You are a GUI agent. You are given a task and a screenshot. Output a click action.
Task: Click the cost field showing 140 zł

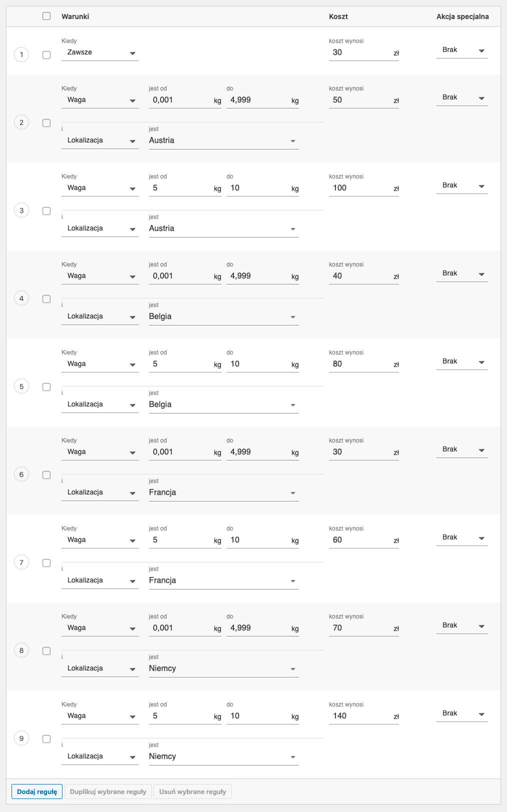(363, 716)
